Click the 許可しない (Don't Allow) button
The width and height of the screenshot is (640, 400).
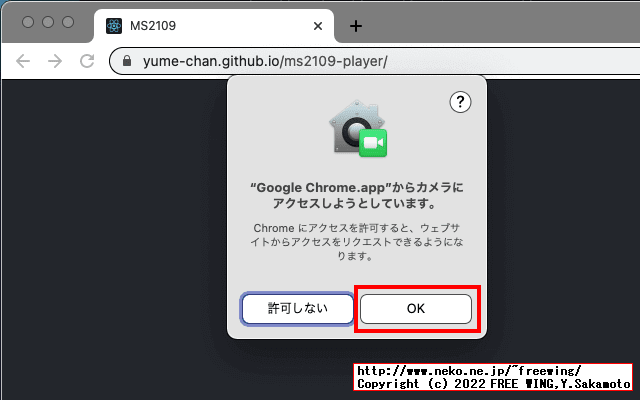pos(298,309)
